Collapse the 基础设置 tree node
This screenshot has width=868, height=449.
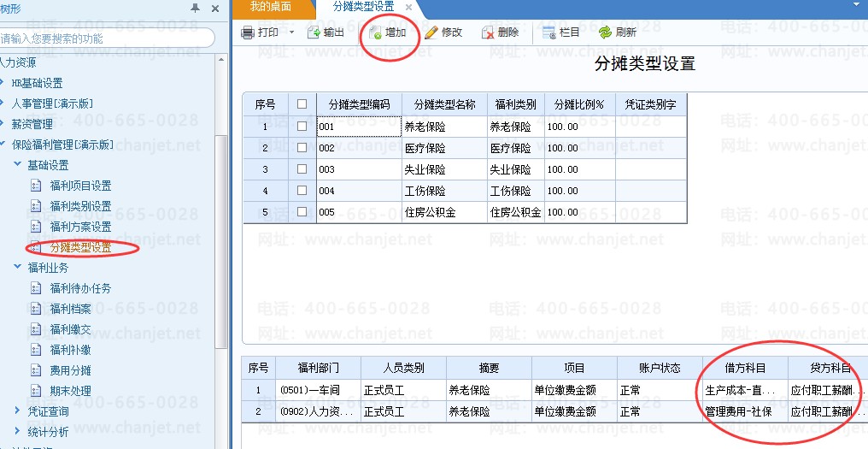tap(17, 164)
